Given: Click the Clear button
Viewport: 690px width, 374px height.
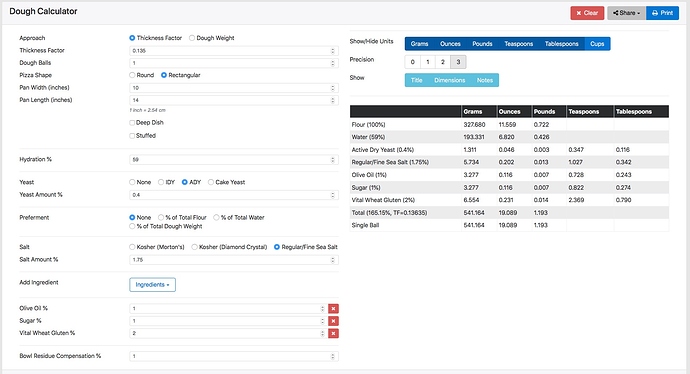Looking at the screenshot, I should (587, 13).
